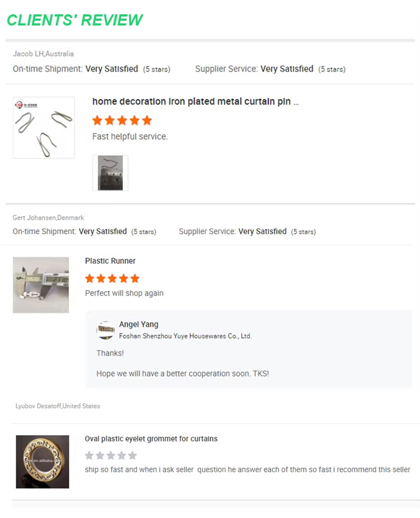Click Angel Yang's avatar icon

(105, 330)
